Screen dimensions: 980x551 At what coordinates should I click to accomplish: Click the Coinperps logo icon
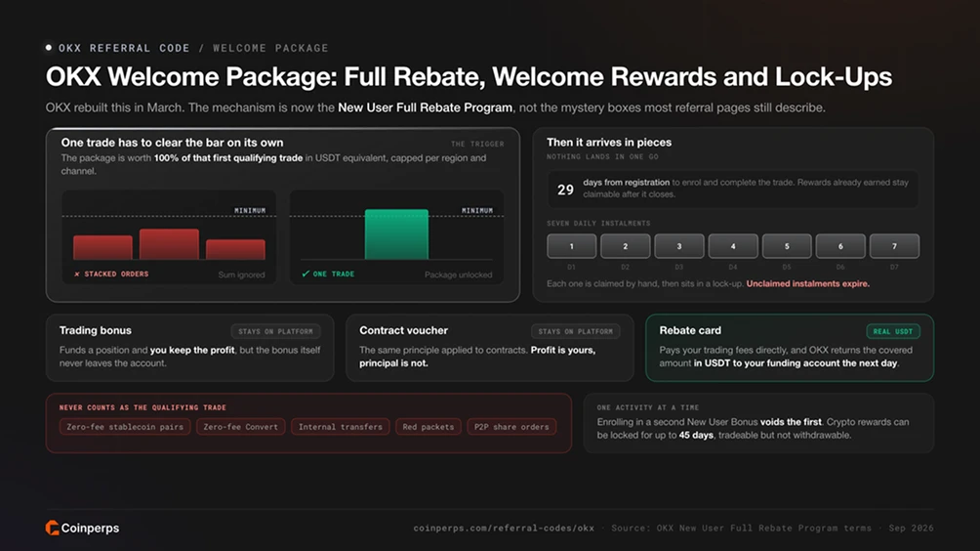[x=52, y=528]
